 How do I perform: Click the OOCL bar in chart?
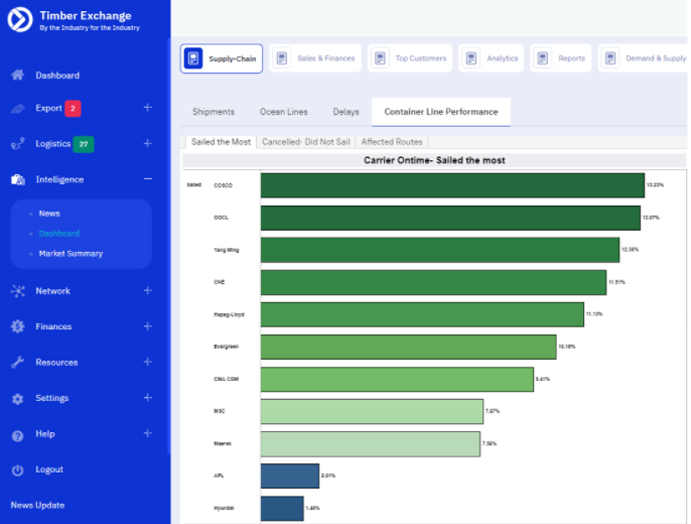(x=450, y=218)
